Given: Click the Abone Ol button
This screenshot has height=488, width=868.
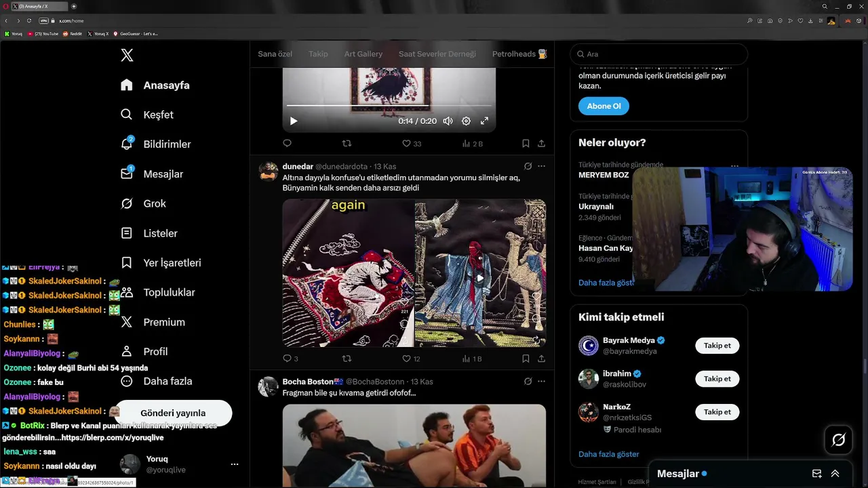Looking at the screenshot, I should coord(604,106).
